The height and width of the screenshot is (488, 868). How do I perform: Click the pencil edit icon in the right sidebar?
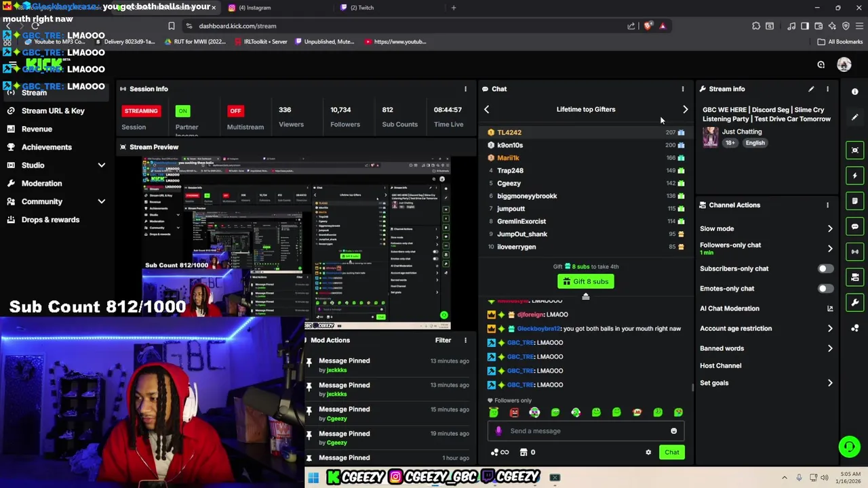[x=855, y=117]
